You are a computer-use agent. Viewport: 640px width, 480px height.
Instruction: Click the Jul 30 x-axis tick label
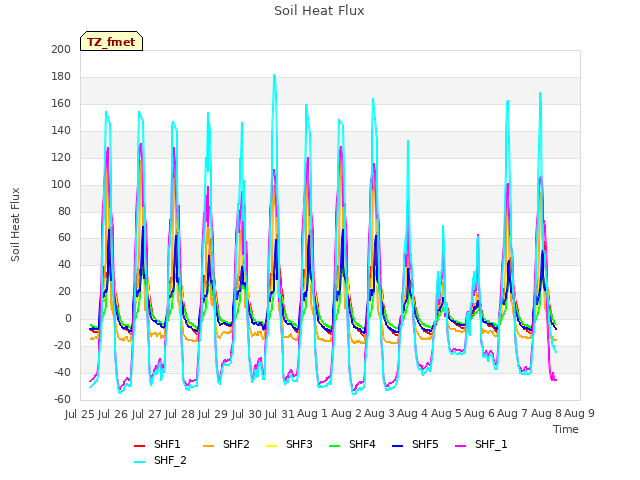[247, 414]
